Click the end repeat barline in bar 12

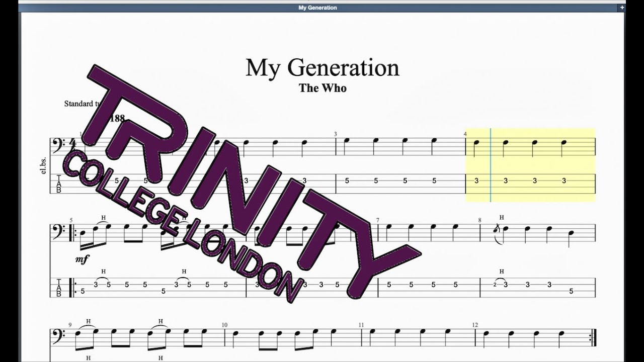tap(593, 337)
